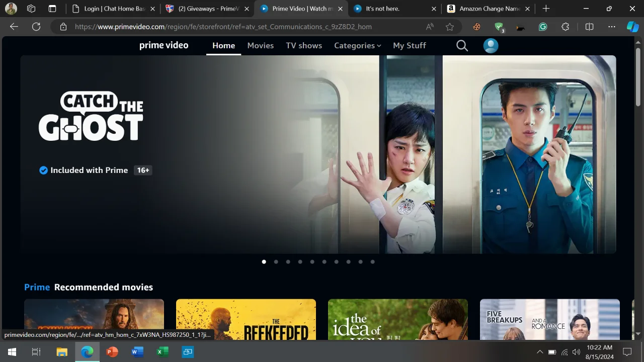
Task: Select the Home navigation tab
Action: coord(223,45)
